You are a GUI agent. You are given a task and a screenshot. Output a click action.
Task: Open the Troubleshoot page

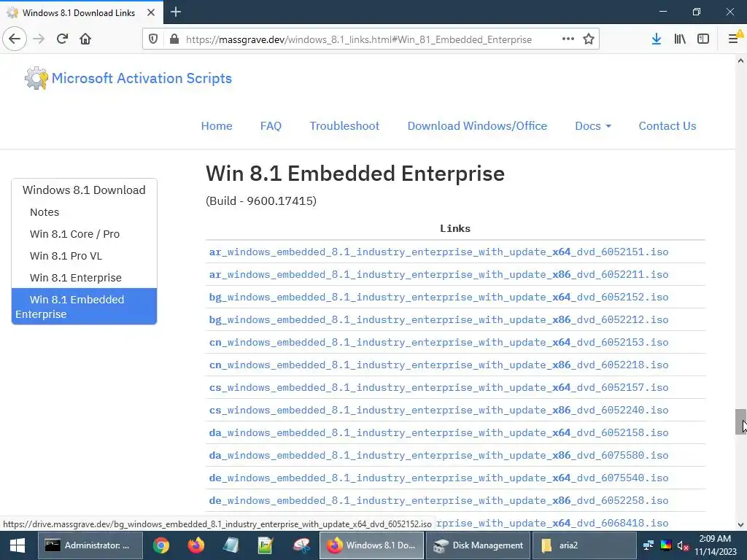(x=344, y=125)
